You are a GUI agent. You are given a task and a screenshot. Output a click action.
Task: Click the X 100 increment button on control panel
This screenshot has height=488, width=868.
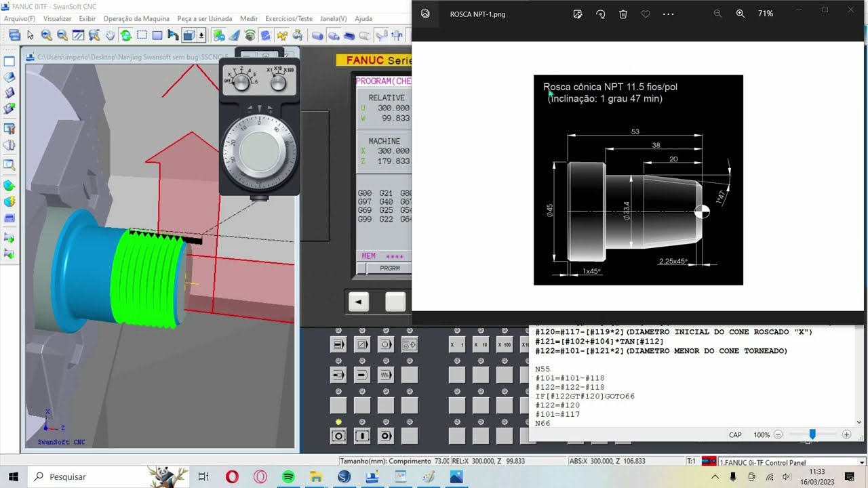(505, 344)
